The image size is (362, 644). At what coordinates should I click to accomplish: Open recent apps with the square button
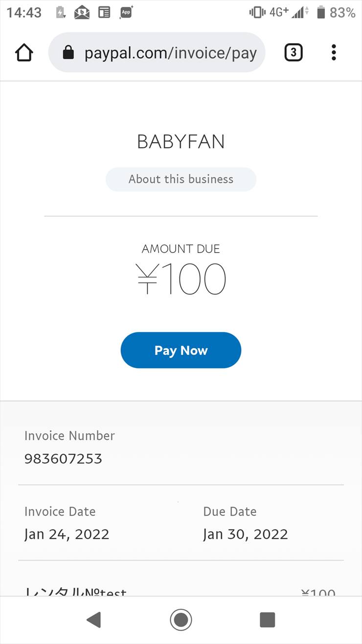[x=267, y=620]
